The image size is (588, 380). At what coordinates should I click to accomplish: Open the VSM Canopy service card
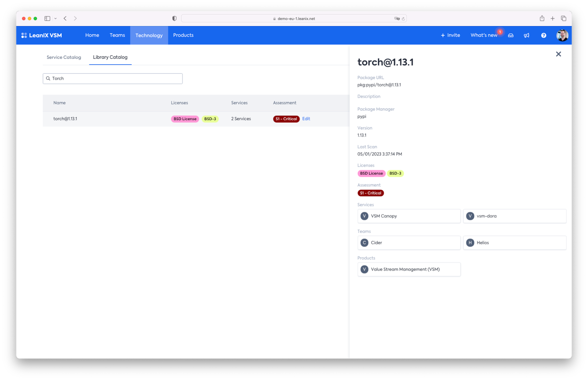[409, 216]
